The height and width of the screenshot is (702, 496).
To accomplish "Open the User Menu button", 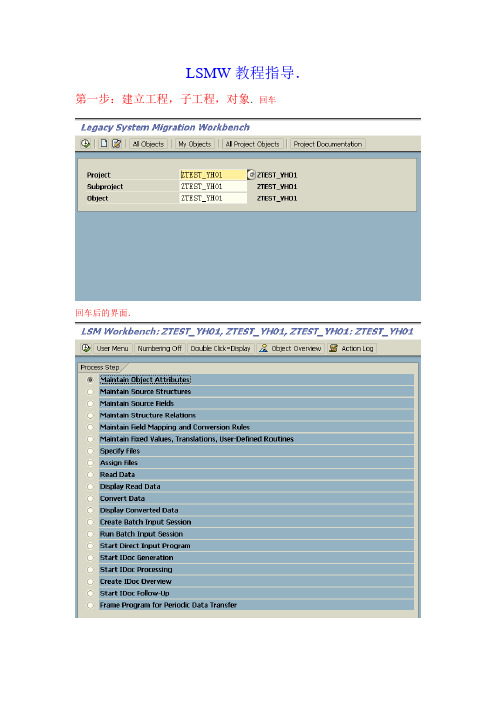I will tap(112, 348).
